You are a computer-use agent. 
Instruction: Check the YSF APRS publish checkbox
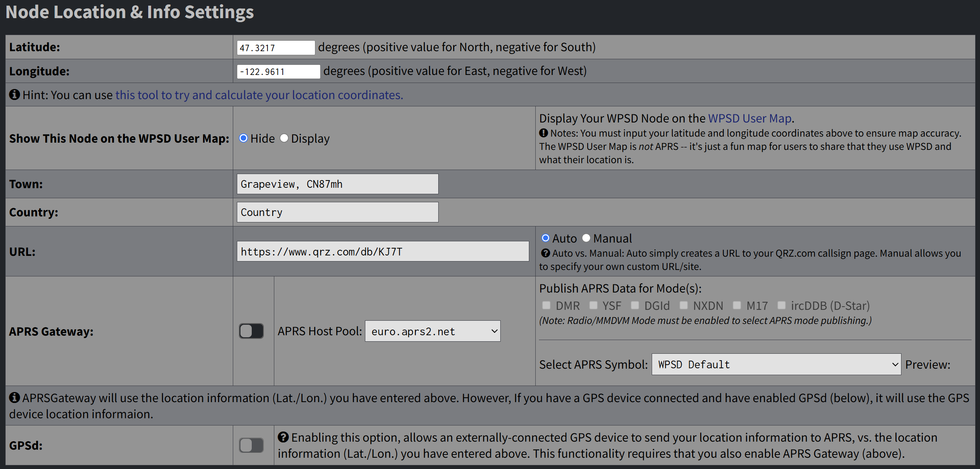(593, 305)
